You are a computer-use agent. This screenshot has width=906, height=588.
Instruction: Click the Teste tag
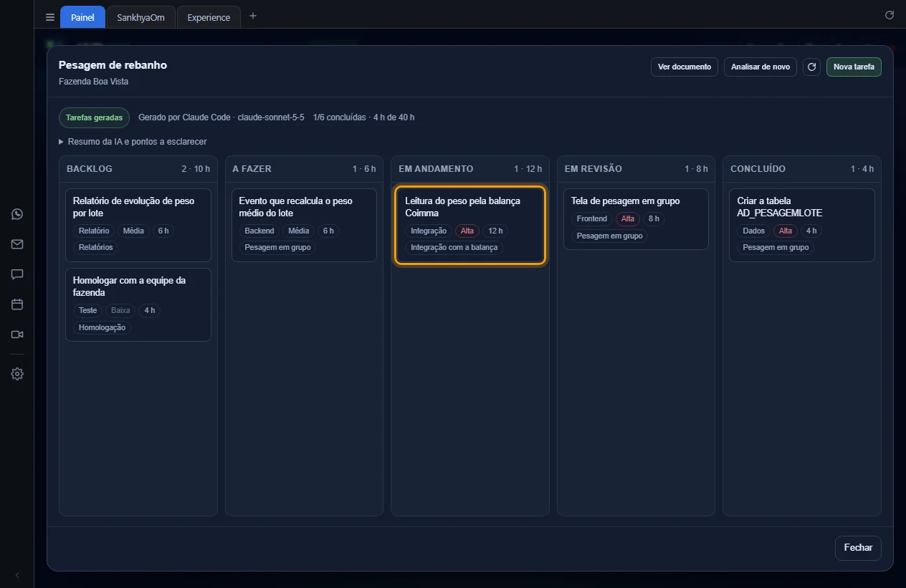coord(87,311)
